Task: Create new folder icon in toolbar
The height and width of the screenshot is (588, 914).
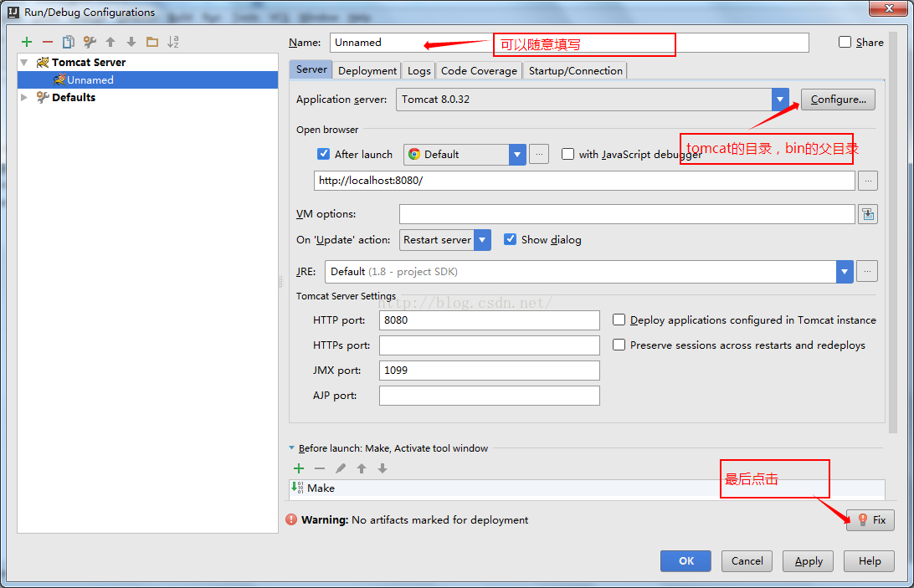Action: pos(152,42)
